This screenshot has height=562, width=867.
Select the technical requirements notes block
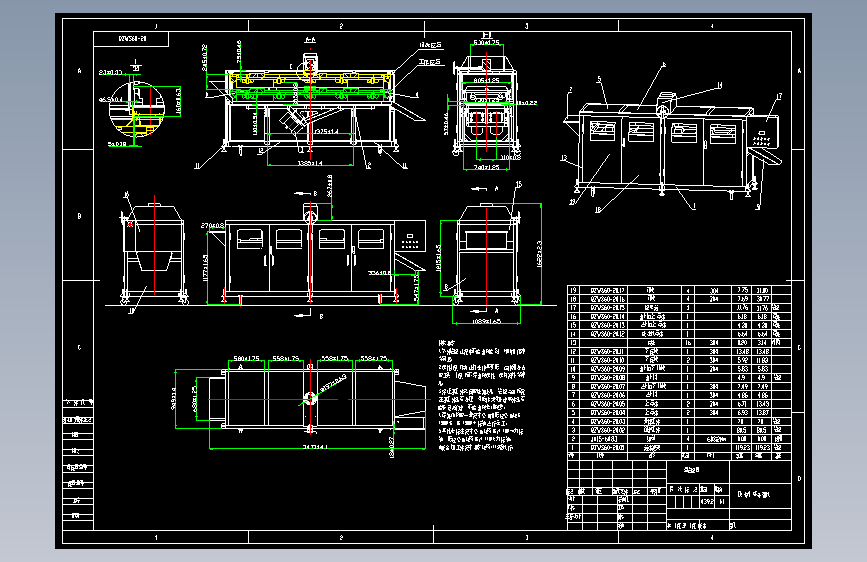(482, 396)
